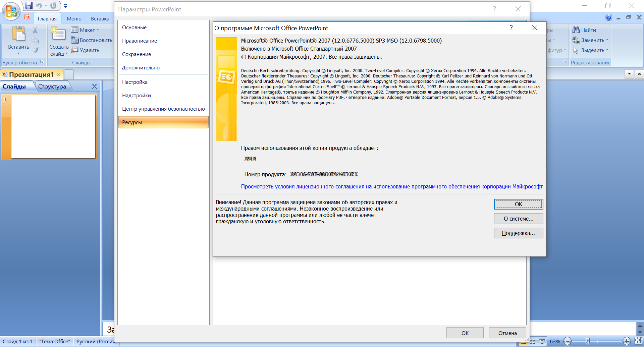Click the notes pane scroll down arrow
Viewport: 644px width, 347px height.
point(640,332)
